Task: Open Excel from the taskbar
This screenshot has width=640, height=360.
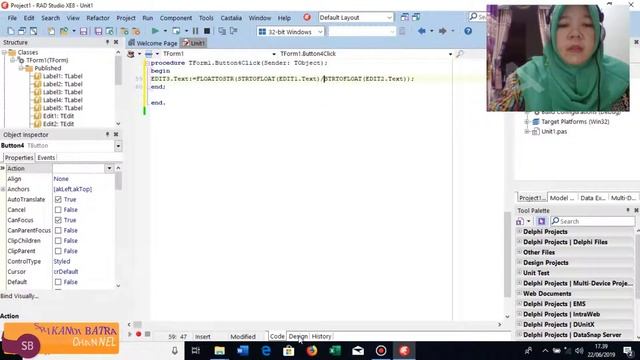Action: click(335, 351)
